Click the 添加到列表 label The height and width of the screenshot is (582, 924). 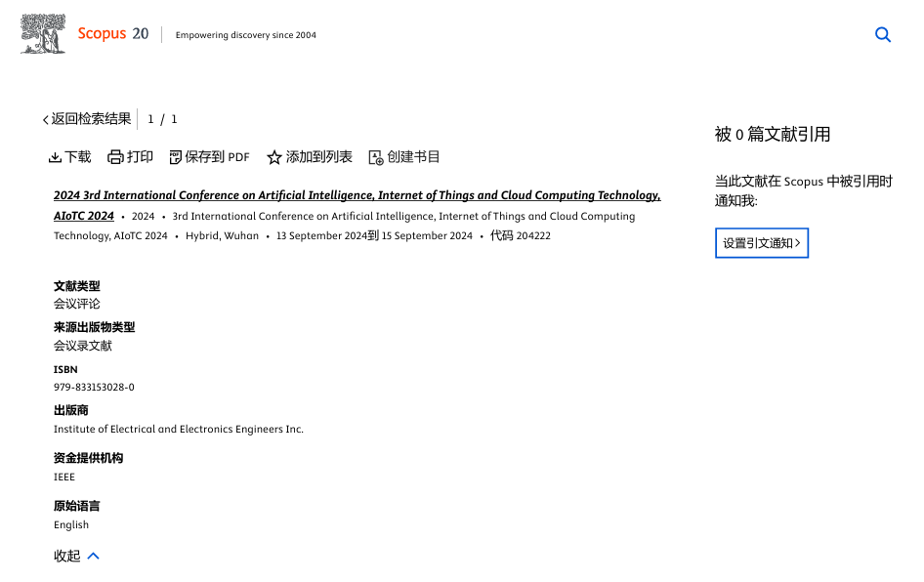pyautogui.click(x=318, y=156)
